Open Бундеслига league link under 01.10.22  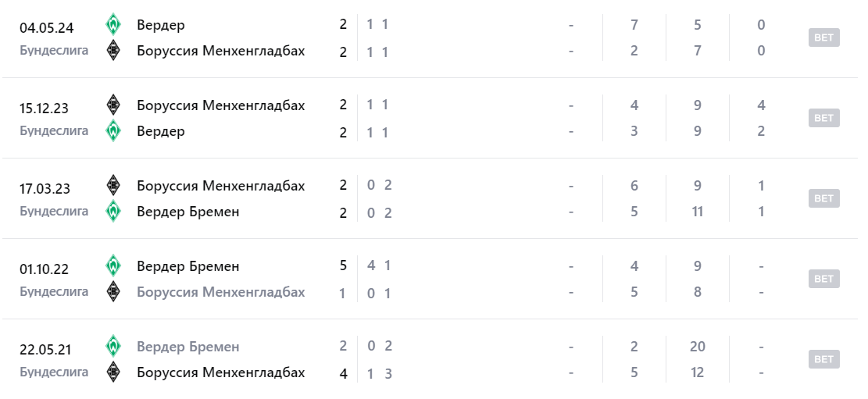(54, 292)
